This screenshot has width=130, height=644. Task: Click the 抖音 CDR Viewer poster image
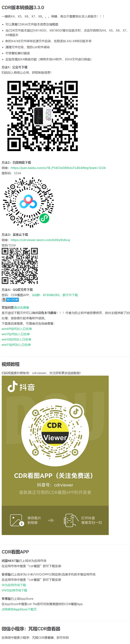tap(55, 455)
